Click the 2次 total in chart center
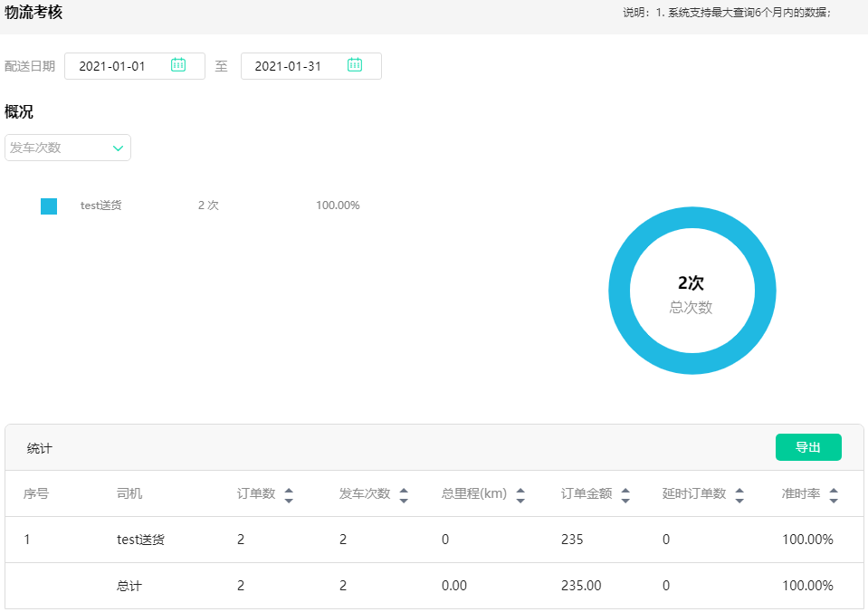868x612 pixels. (x=692, y=282)
